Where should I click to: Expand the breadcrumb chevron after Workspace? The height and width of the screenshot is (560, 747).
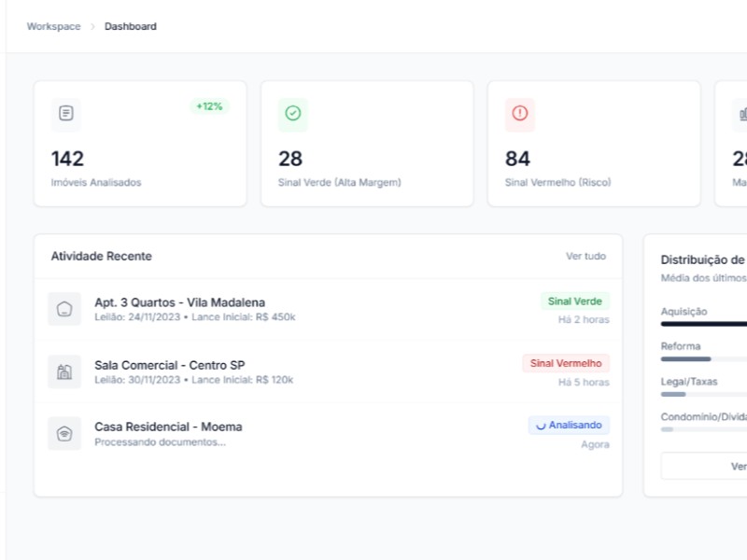(x=91, y=26)
